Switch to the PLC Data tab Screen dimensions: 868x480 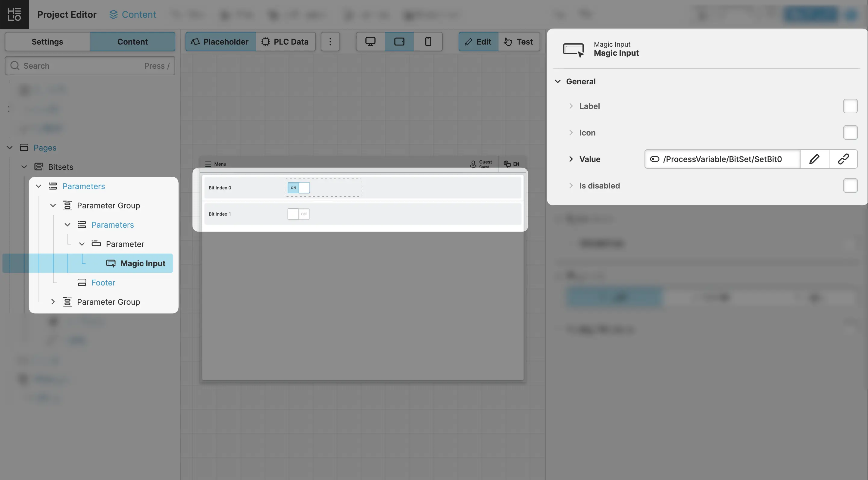(x=286, y=42)
